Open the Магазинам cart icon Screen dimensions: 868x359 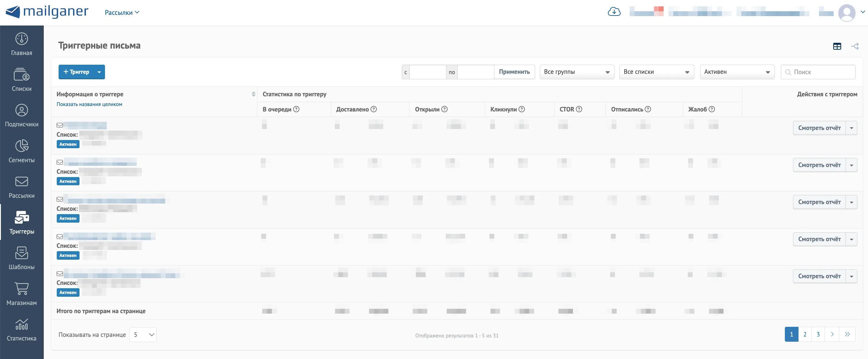coord(22,289)
